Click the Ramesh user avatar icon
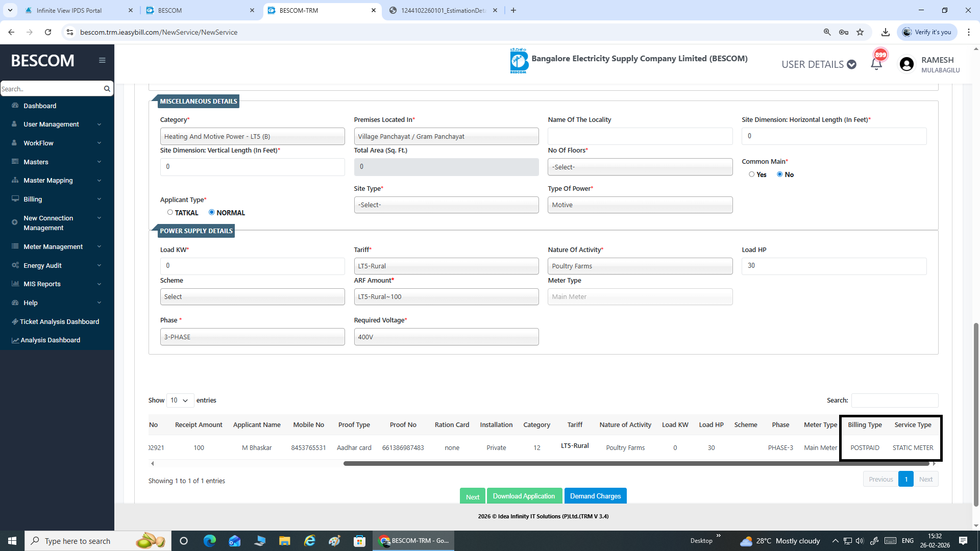 pos(906,64)
